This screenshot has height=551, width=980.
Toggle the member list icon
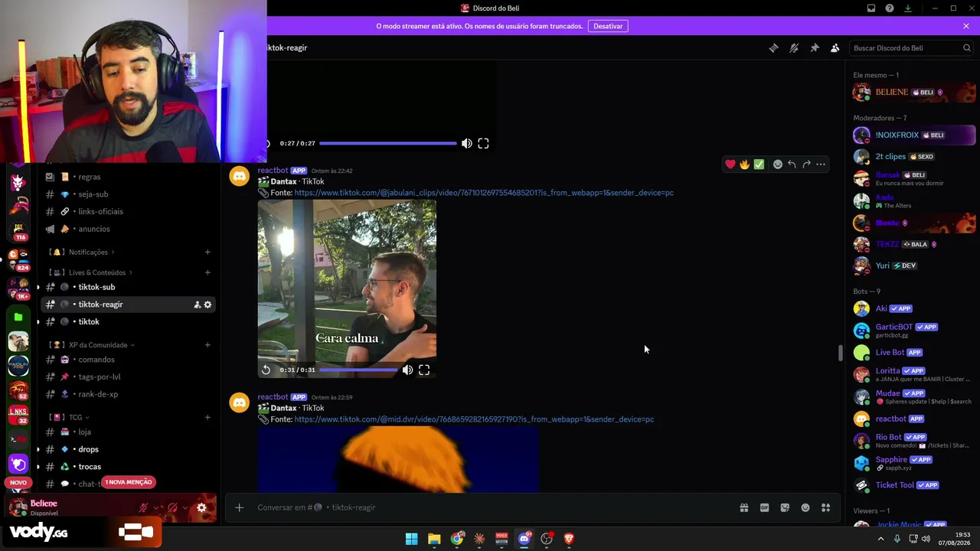(x=835, y=47)
